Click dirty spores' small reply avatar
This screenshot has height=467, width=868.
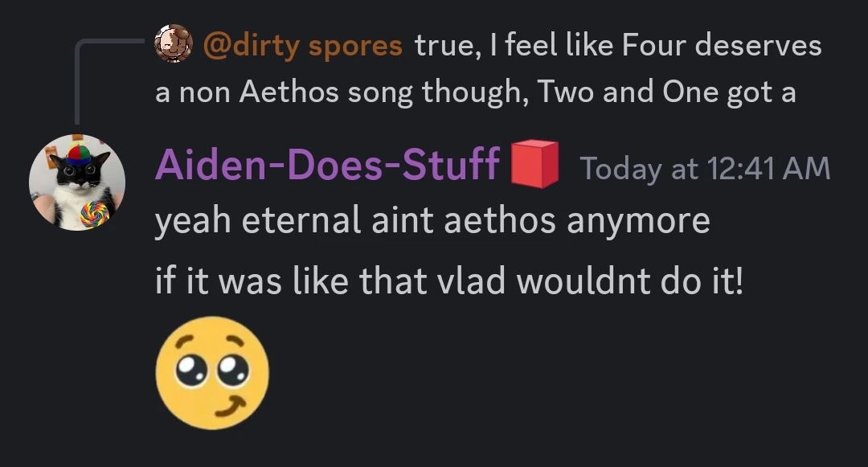[x=174, y=44]
